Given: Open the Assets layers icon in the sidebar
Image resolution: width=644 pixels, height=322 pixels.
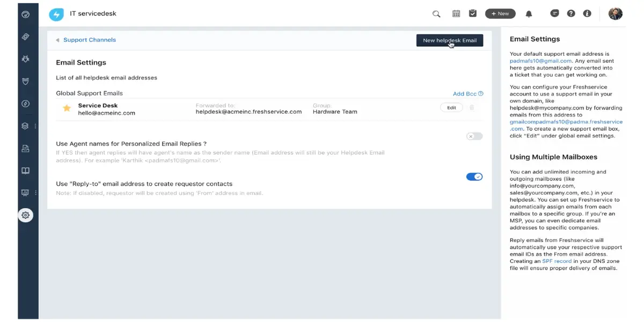Looking at the screenshot, I should click(x=25, y=126).
